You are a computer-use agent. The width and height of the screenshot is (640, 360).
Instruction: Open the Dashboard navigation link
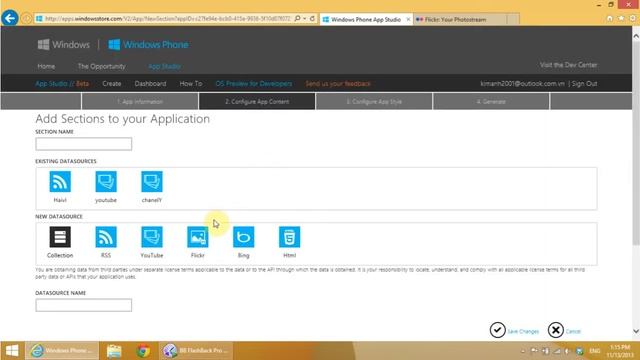tap(150, 83)
